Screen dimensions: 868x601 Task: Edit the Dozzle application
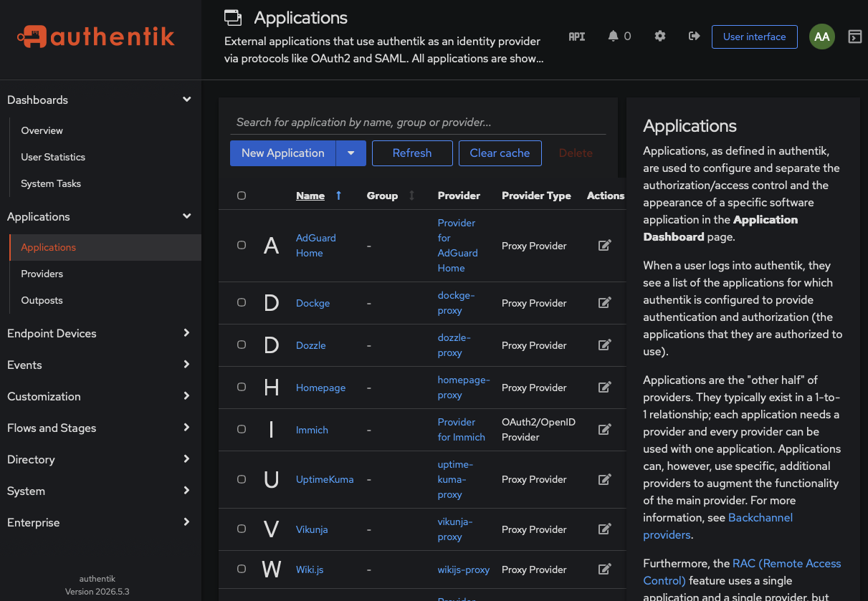(x=605, y=345)
